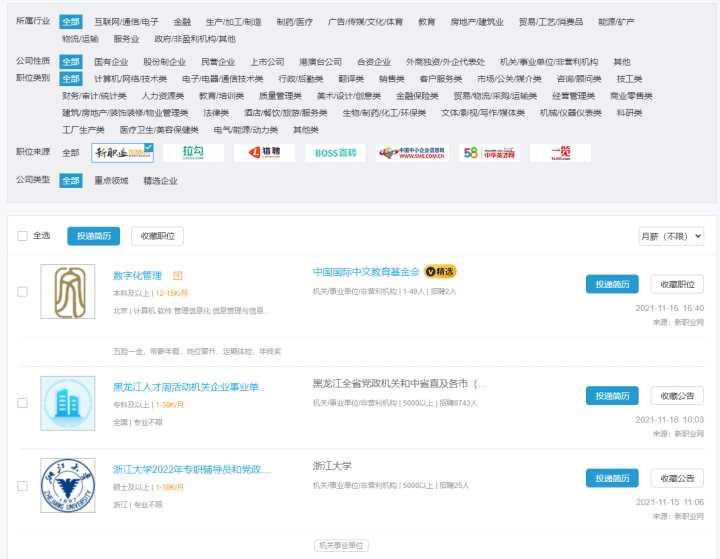Open the 月薪 (不限) salary dropdown
This screenshot has height=559, width=720.
click(x=671, y=236)
